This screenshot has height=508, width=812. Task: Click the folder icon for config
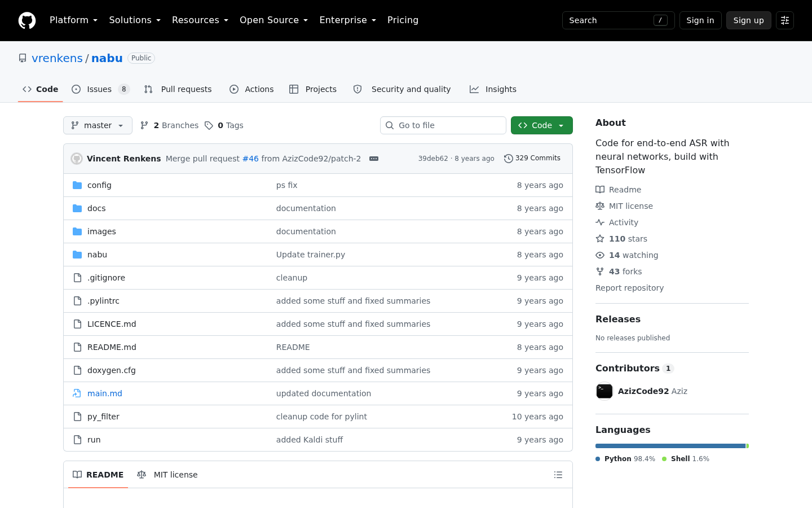pos(77,185)
